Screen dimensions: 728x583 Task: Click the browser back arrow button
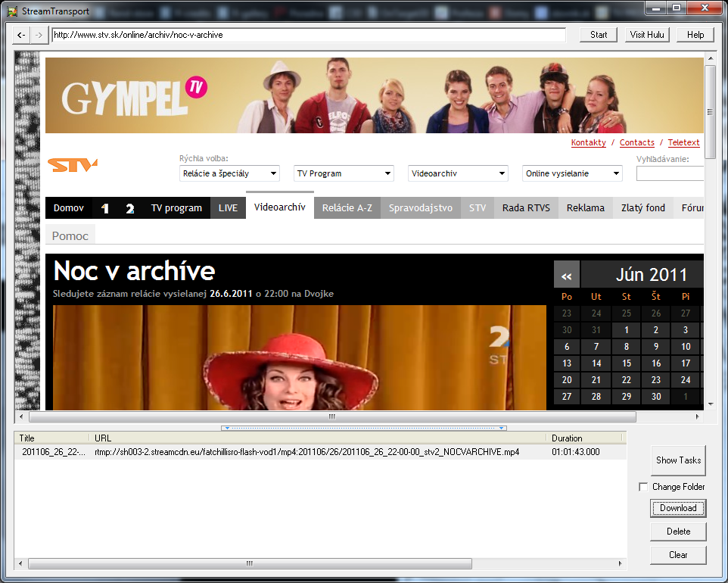[21, 35]
